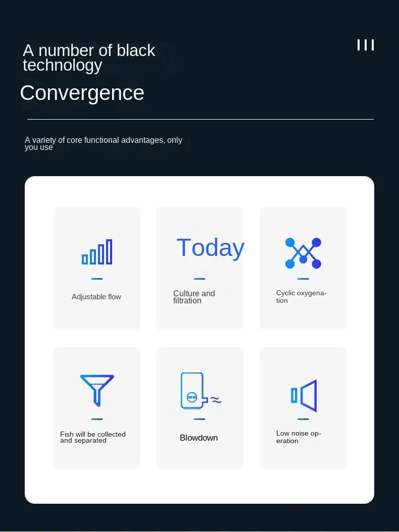Image resolution: width=399 pixels, height=532 pixels.
Task: Click the Low noise operation label
Action: [298, 437]
